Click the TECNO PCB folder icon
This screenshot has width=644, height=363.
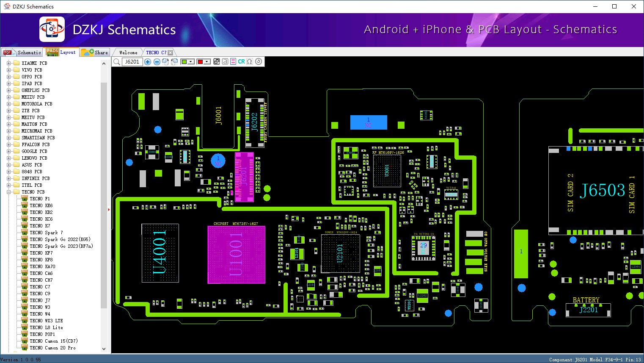pyautogui.click(x=17, y=192)
